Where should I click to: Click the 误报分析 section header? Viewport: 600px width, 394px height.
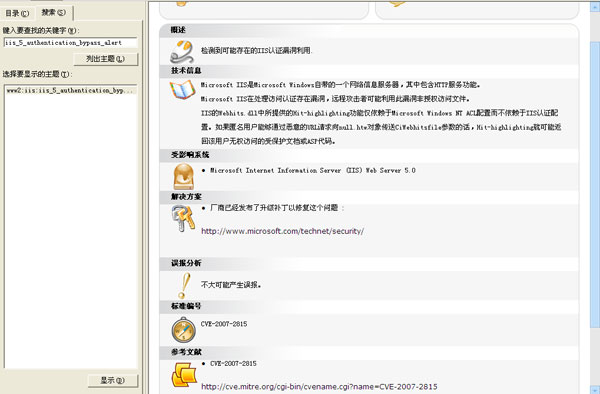click(186, 263)
